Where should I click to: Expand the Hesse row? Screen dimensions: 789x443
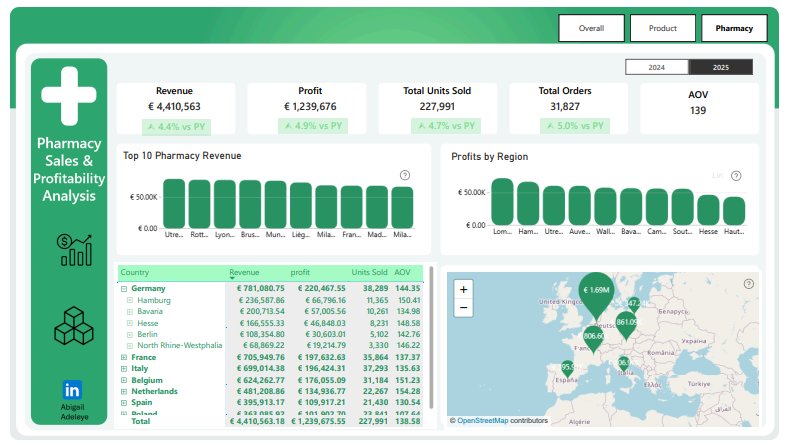coord(130,323)
